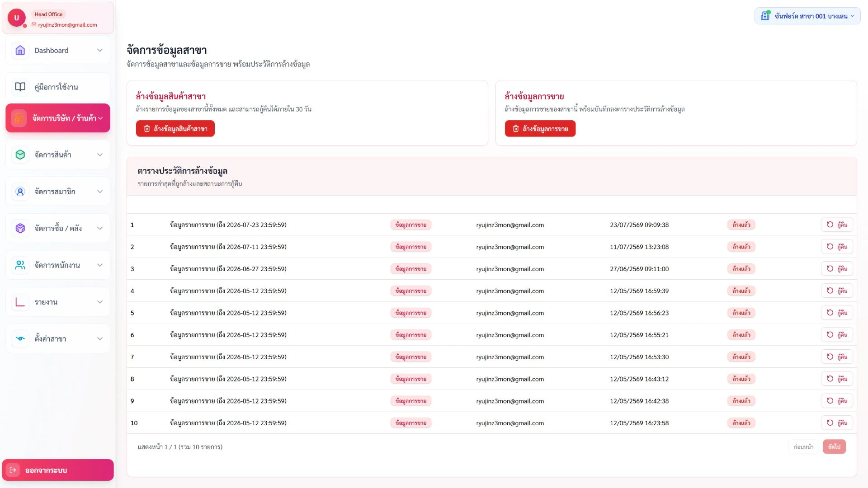Screen dimensions: 868x488
Task: Select จัดการบริษัท / ร้านค้า menu item
Action: coord(58,118)
